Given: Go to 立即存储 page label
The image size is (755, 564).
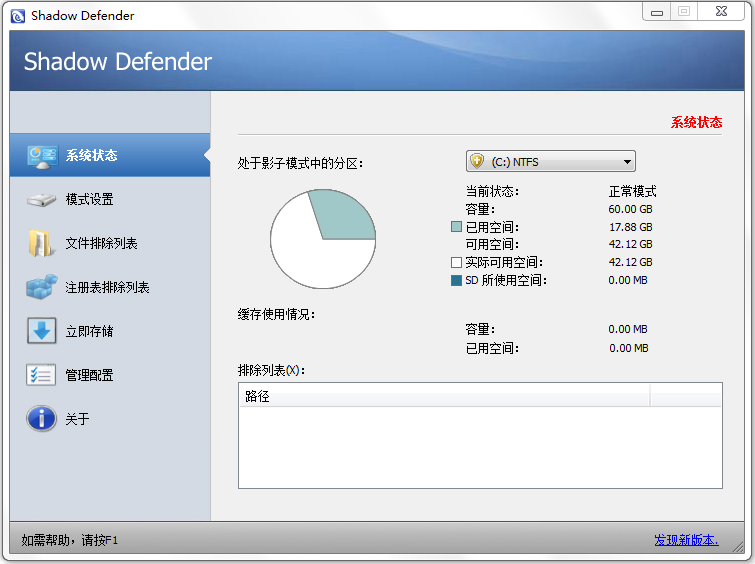Looking at the screenshot, I should [90, 331].
